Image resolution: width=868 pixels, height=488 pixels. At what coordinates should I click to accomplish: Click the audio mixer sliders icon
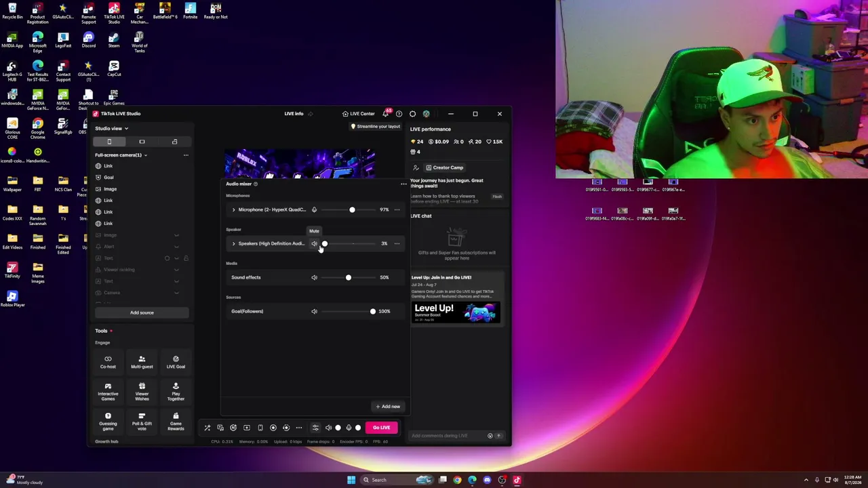tap(315, 428)
